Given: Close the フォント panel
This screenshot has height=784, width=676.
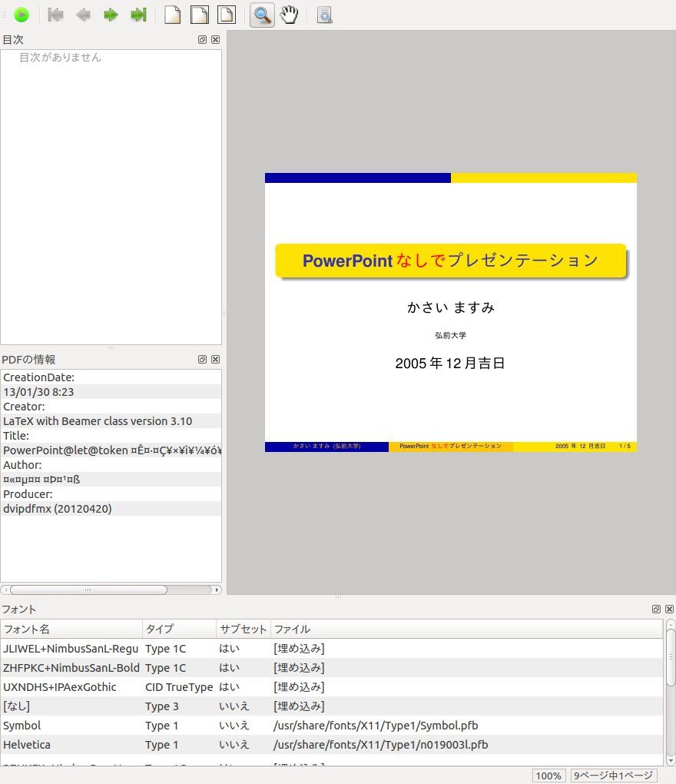Looking at the screenshot, I should tap(669, 608).
